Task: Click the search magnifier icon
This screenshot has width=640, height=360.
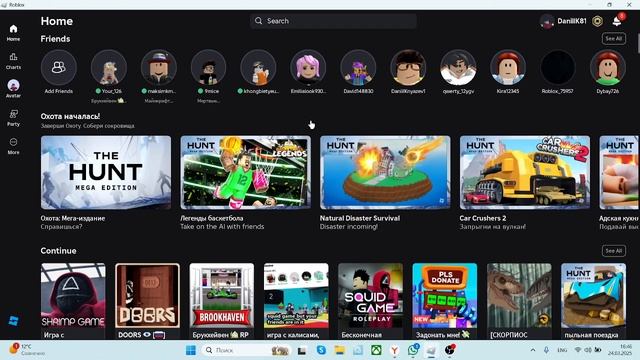Action: 258,21
